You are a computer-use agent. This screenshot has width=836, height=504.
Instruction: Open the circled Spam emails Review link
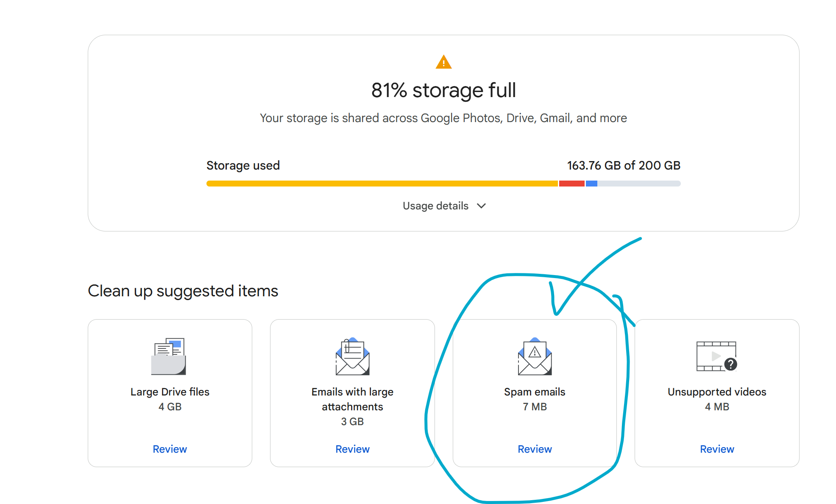click(535, 449)
